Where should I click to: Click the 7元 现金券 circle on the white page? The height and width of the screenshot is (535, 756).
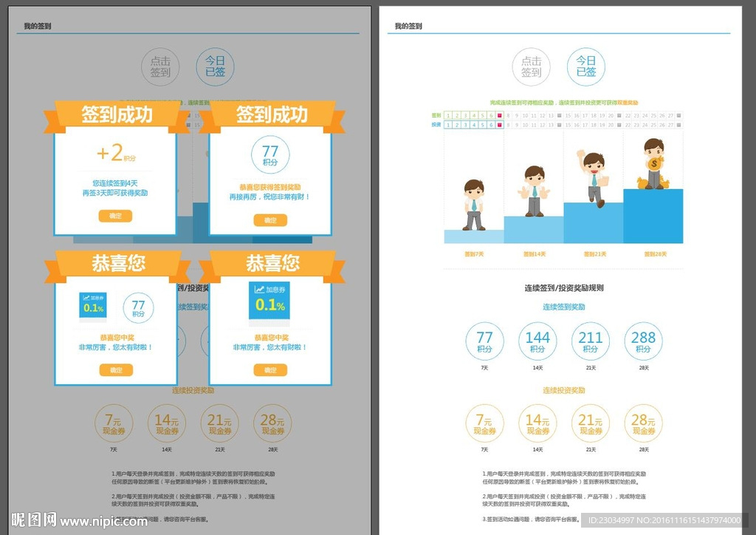pyautogui.click(x=484, y=423)
